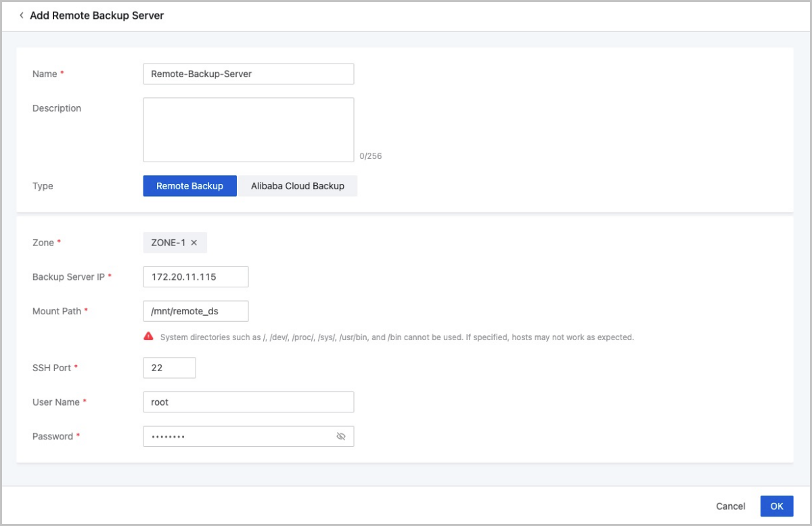This screenshot has height=526, width=812.
Task: Click the Password input field
Action: point(237,436)
